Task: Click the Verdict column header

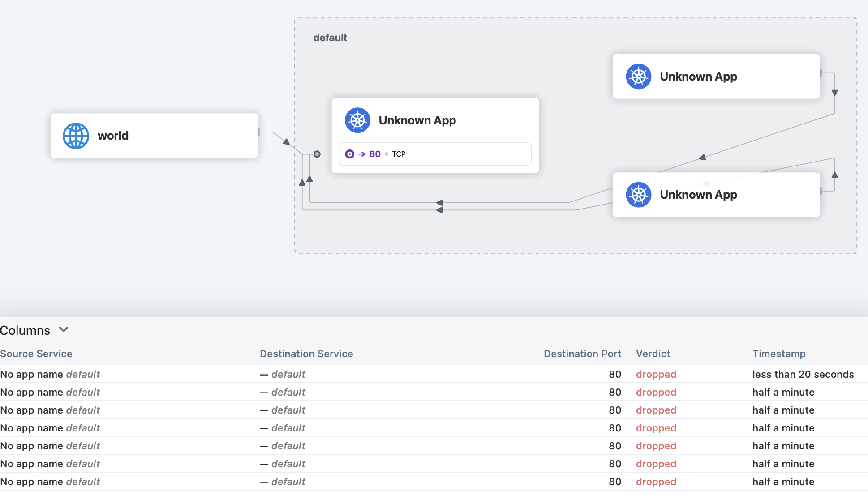Action: (653, 354)
